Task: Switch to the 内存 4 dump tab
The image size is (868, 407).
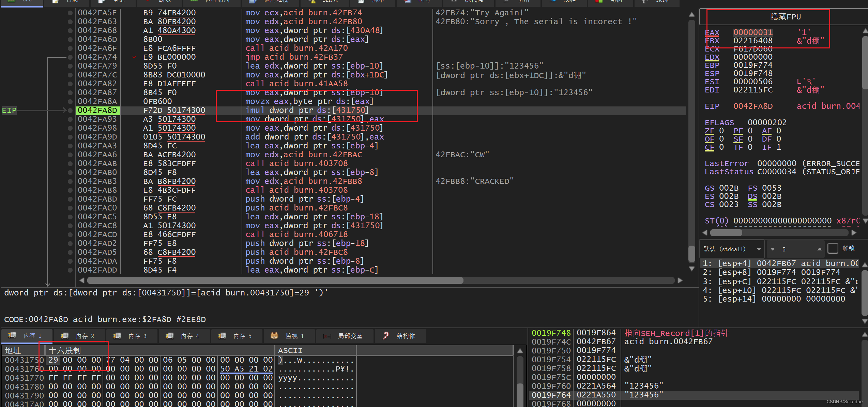Action: click(184, 336)
